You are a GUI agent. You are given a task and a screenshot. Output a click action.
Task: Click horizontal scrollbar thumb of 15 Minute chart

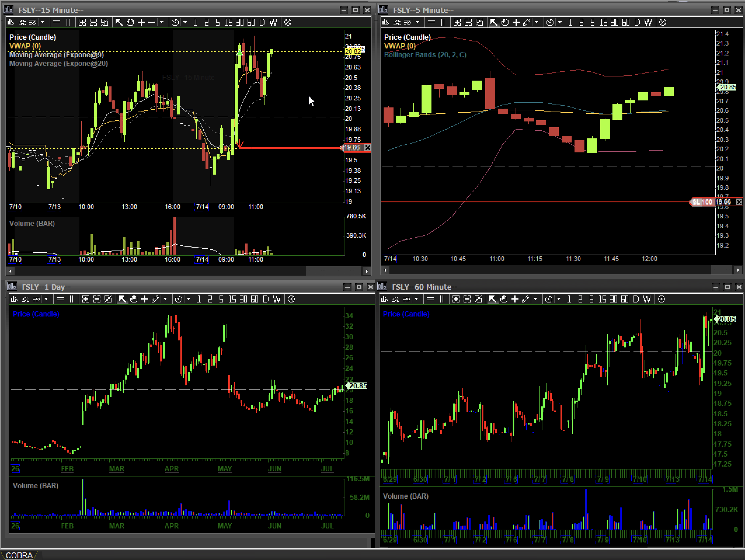[334, 271]
